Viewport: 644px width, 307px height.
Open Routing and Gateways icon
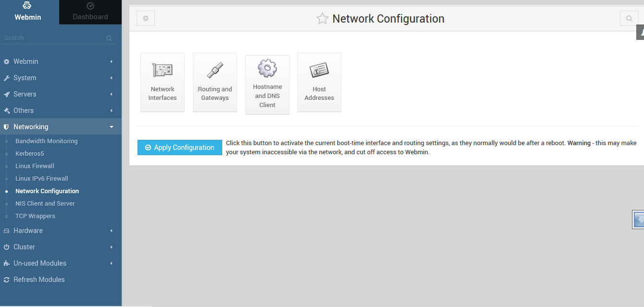tap(215, 82)
